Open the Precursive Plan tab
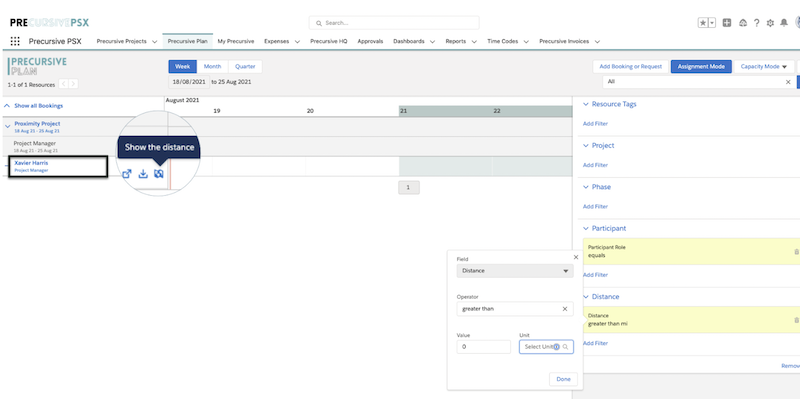This screenshot has height=399, width=800. [x=187, y=41]
